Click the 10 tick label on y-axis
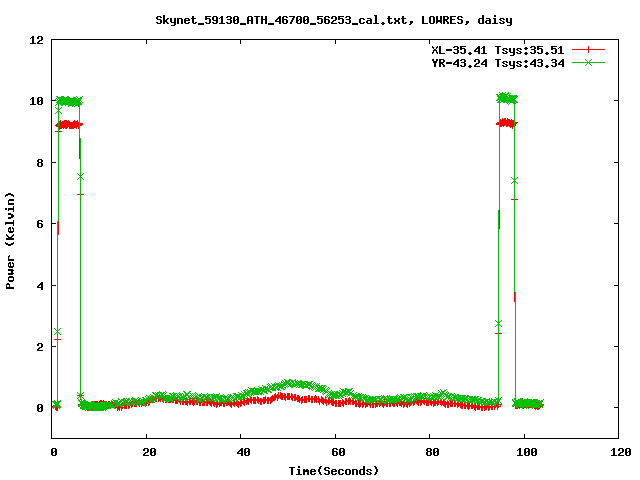 36,101
